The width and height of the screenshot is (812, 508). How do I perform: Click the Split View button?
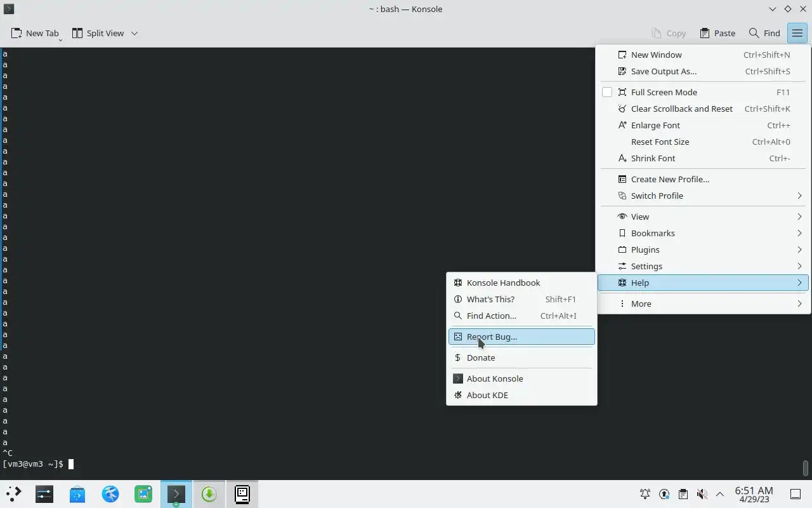tap(98, 33)
